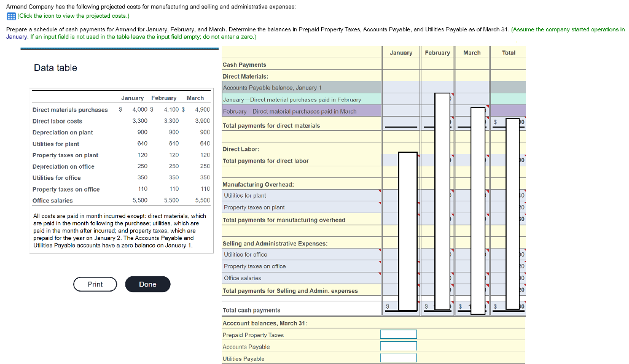Click the March column header in schedule
This screenshot has width=629, height=364.
coord(472,53)
